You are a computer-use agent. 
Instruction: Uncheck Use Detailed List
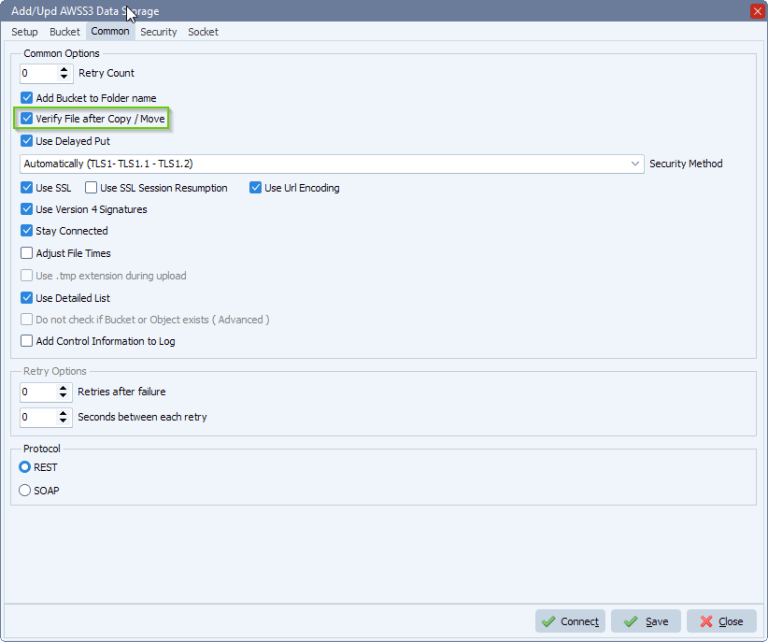[x=27, y=298]
